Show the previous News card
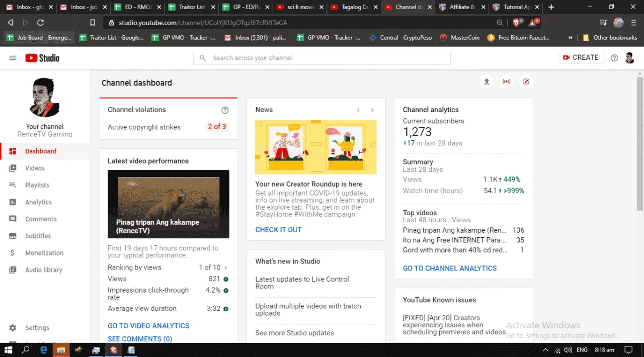This screenshot has height=357, width=644. (358, 110)
